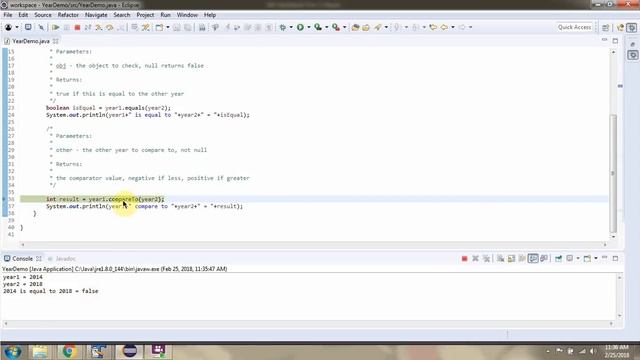The width and height of the screenshot is (640, 360).
Task: Open the Source menu
Action: (x=43, y=15)
